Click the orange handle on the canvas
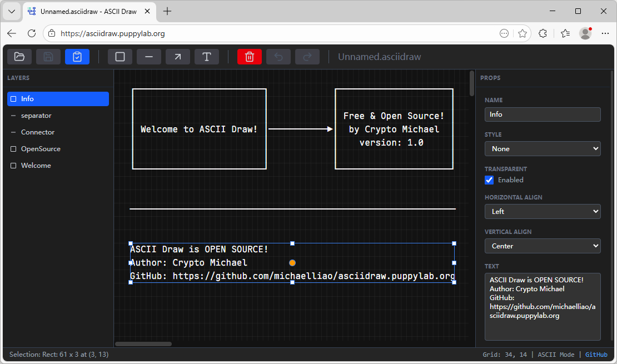 click(292, 263)
